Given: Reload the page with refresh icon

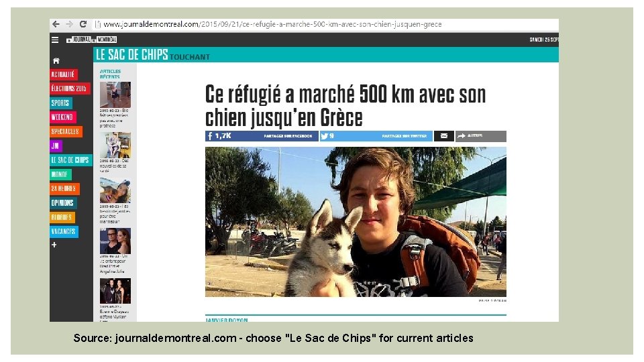Looking at the screenshot, I should [x=83, y=24].
